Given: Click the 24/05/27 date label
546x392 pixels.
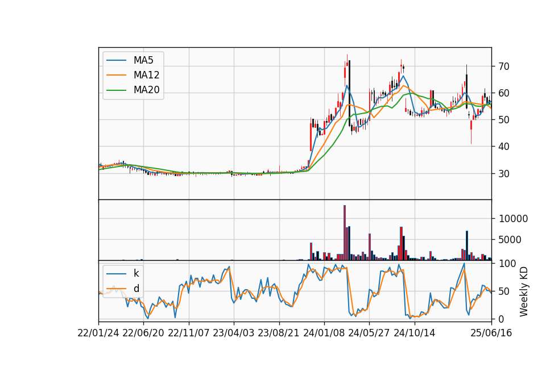Looking at the screenshot, I should click(369, 333).
